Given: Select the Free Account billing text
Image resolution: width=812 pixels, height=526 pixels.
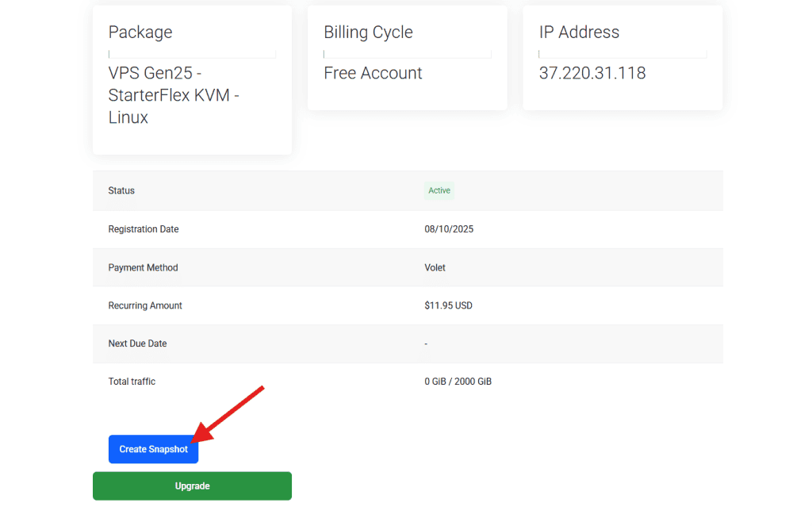Looking at the screenshot, I should (x=373, y=73).
